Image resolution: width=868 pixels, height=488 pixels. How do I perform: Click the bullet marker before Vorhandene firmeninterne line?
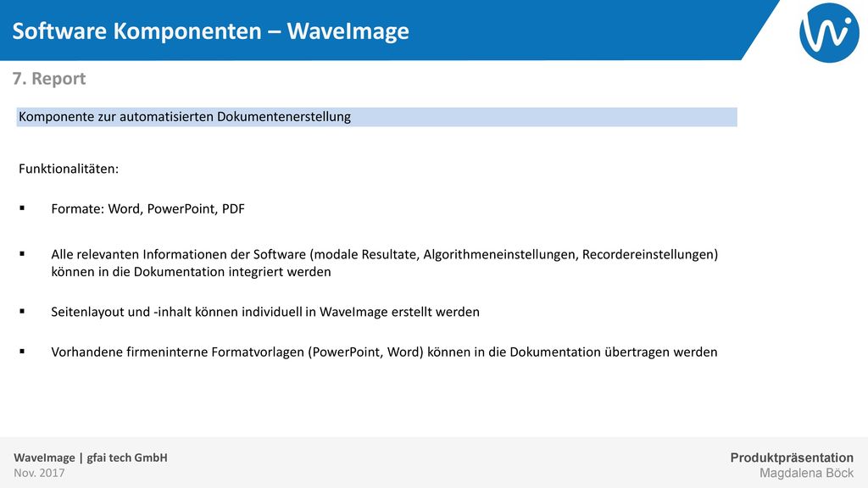point(22,351)
